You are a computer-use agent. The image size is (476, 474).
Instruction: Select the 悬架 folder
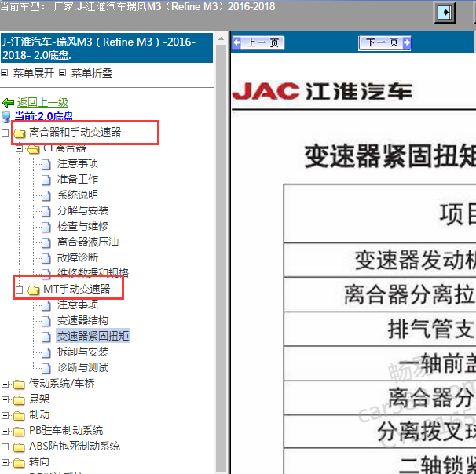coord(39,399)
